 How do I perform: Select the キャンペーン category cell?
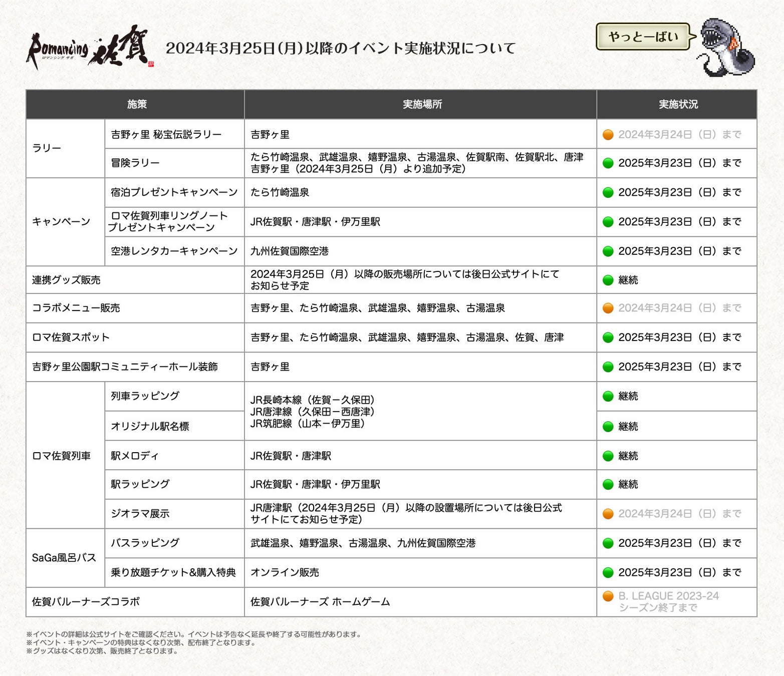click(x=65, y=222)
